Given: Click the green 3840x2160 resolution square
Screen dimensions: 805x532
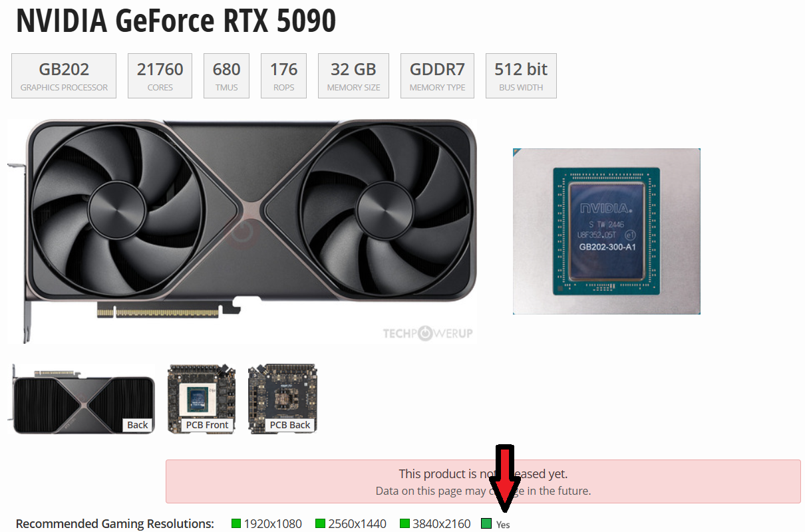Looking at the screenshot, I should [x=404, y=524].
